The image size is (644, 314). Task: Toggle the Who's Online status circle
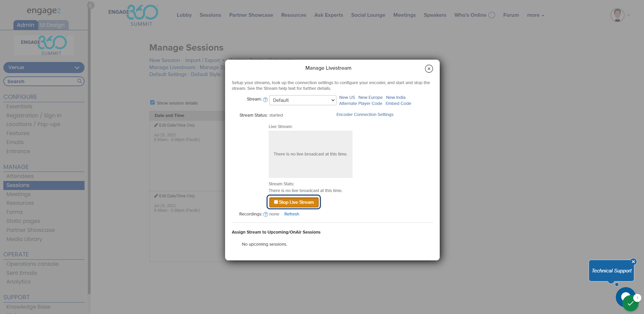click(x=492, y=15)
